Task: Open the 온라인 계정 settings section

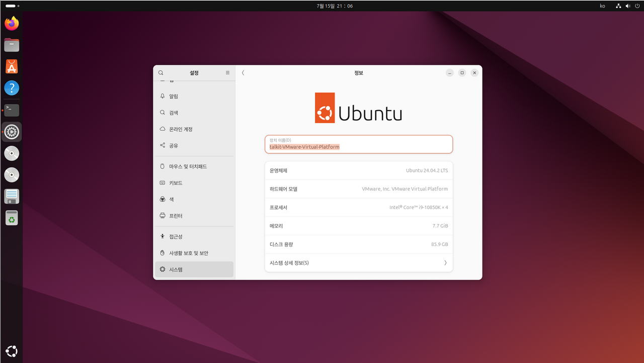Action: click(x=194, y=129)
